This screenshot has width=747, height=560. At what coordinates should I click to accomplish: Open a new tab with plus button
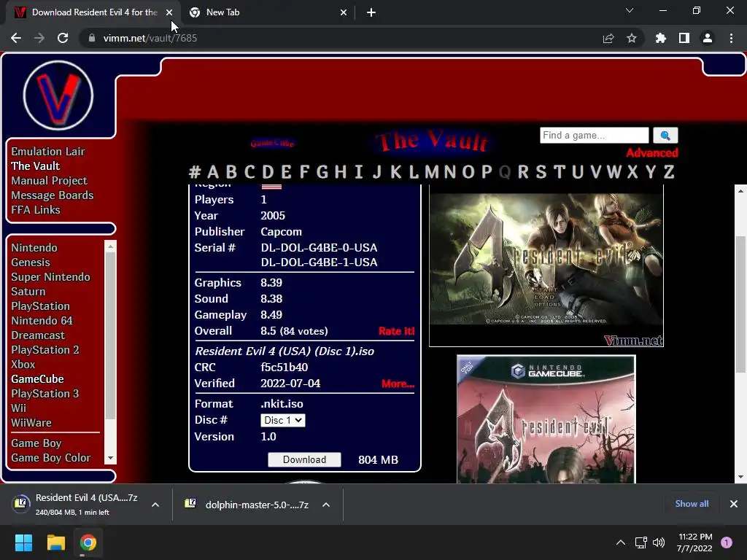pos(371,12)
